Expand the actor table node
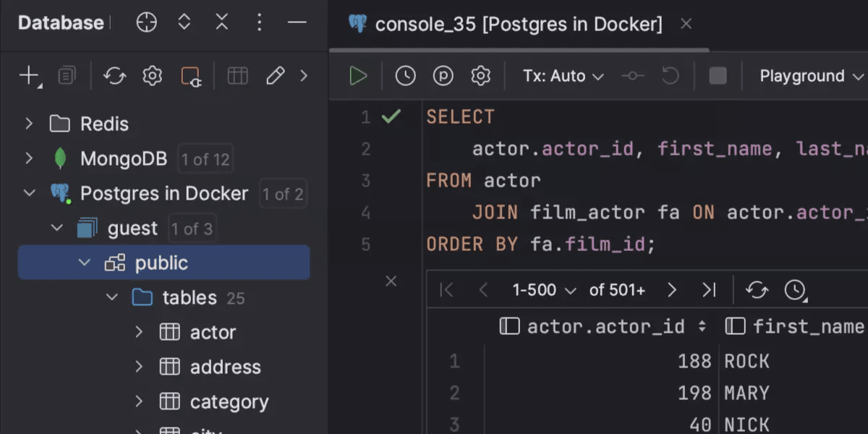Screen dimensions: 868x434 (x=137, y=332)
